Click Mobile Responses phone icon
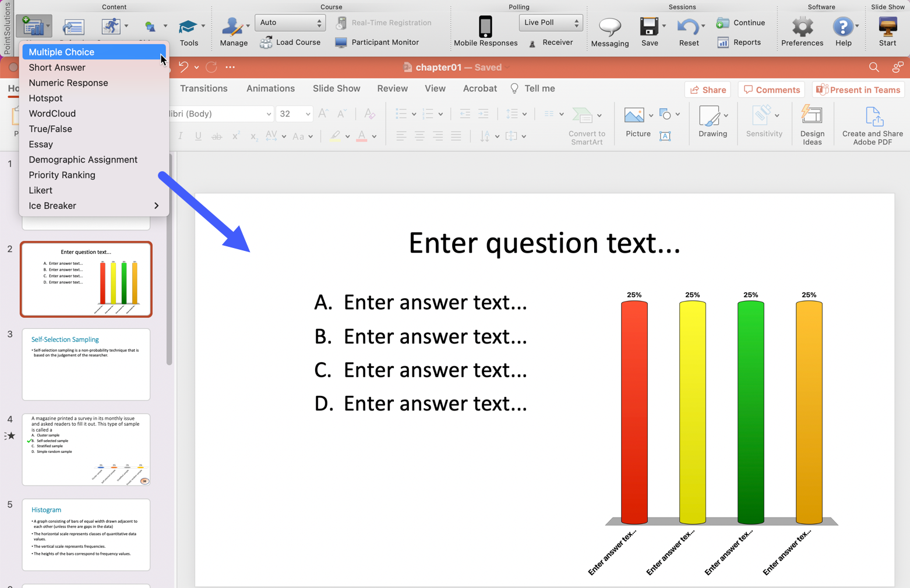The width and height of the screenshot is (910, 588). tap(485, 27)
